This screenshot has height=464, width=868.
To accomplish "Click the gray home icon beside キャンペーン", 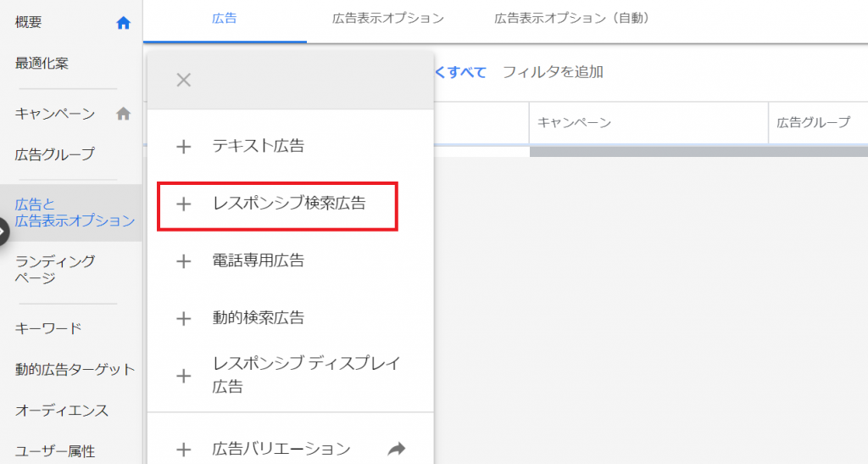I will pos(124,114).
